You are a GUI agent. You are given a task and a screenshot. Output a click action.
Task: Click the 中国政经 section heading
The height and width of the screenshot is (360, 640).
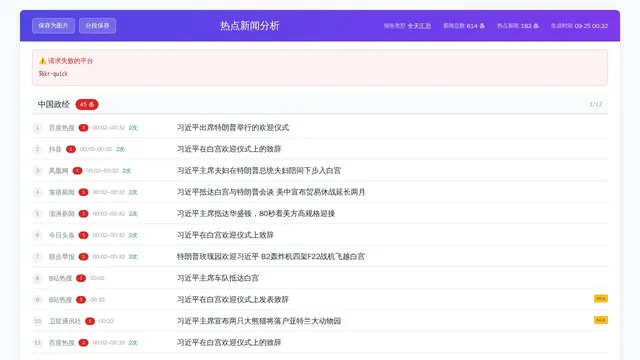(54, 104)
